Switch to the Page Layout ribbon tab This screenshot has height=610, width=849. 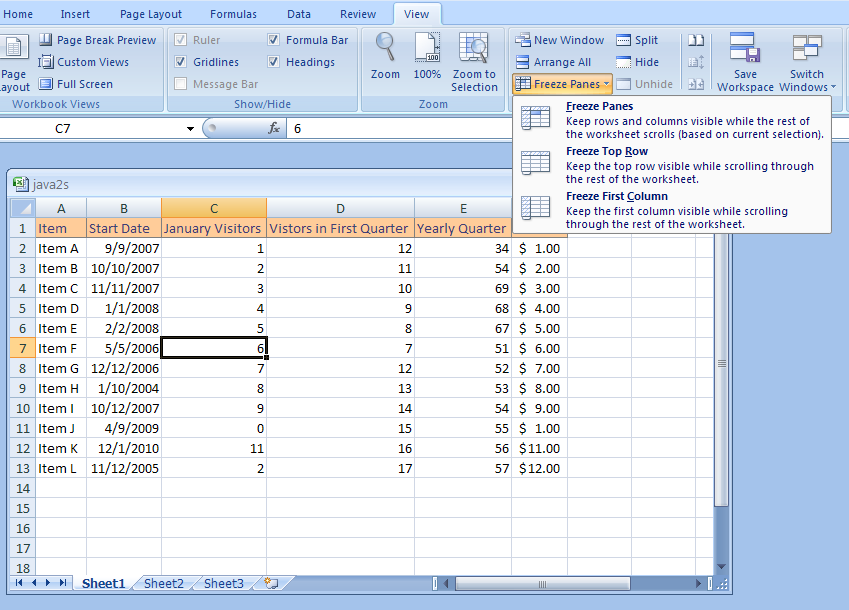tap(151, 14)
